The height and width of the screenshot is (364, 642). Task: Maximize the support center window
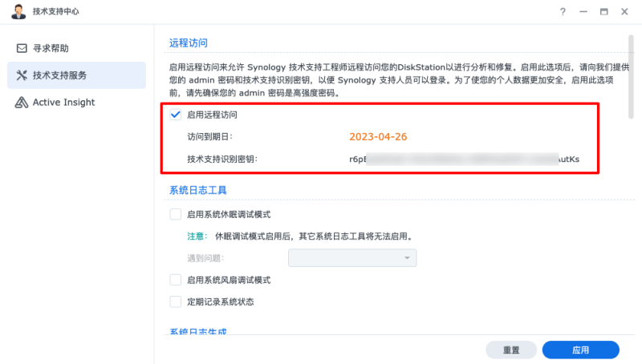[604, 11]
